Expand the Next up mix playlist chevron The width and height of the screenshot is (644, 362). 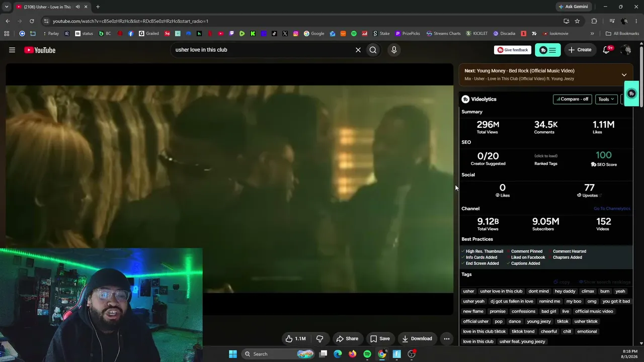click(x=624, y=75)
